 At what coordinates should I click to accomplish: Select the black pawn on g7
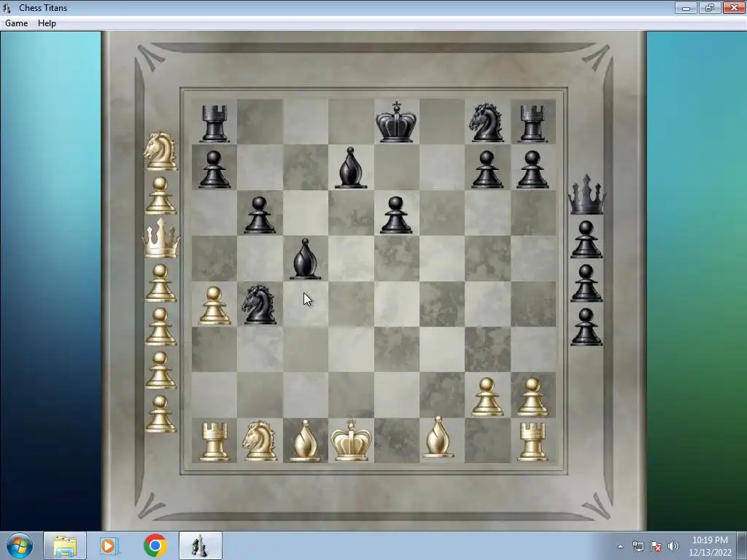click(487, 169)
